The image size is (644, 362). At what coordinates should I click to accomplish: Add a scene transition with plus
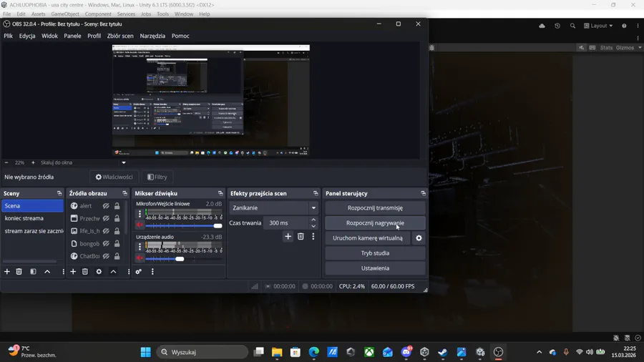288,236
